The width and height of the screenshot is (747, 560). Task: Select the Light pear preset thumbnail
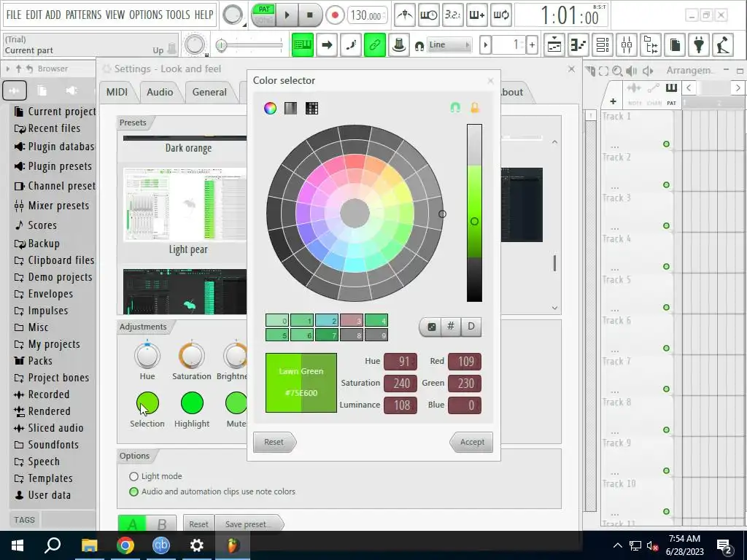click(x=185, y=205)
